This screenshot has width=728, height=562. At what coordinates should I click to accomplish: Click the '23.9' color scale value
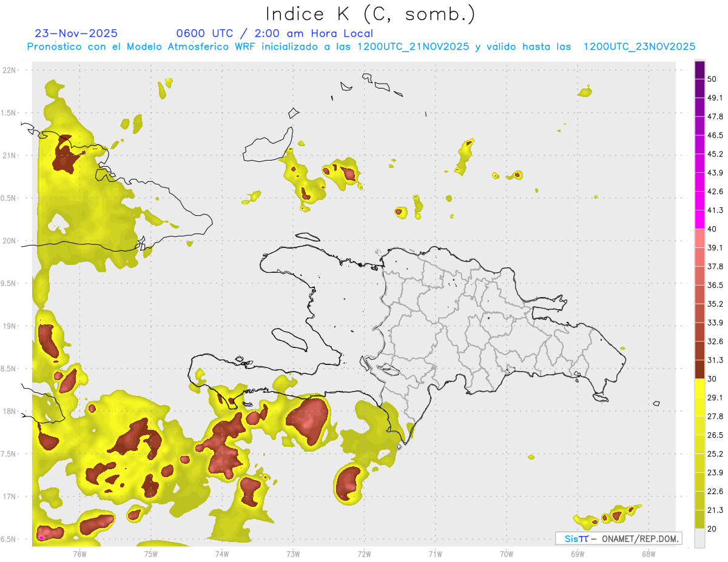[715, 473]
